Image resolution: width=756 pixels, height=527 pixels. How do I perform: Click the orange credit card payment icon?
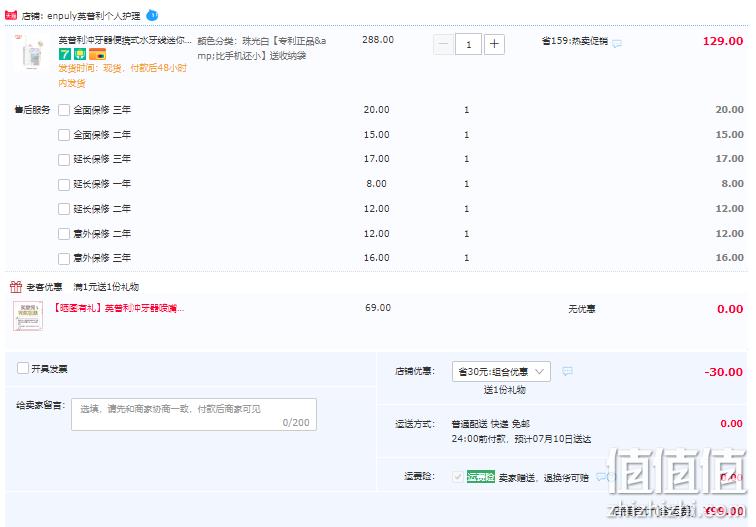pyautogui.click(x=97, y=54)
